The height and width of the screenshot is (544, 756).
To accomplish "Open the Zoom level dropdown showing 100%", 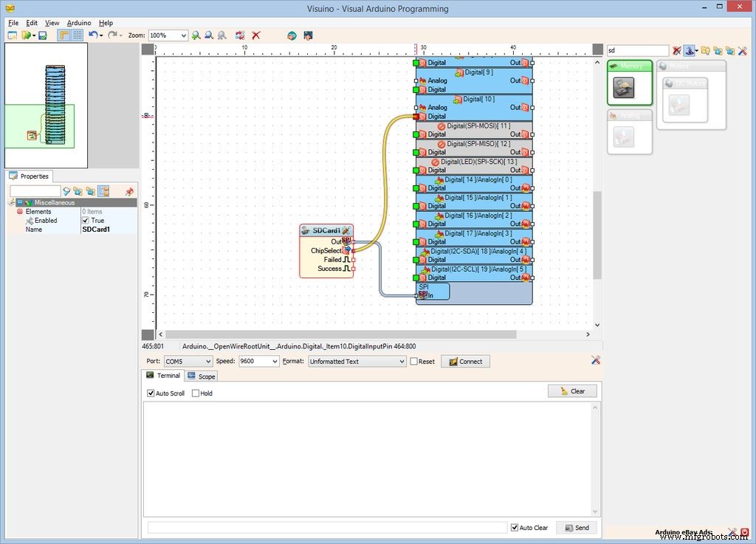I will pyautogui.click(x=169, y=35).
